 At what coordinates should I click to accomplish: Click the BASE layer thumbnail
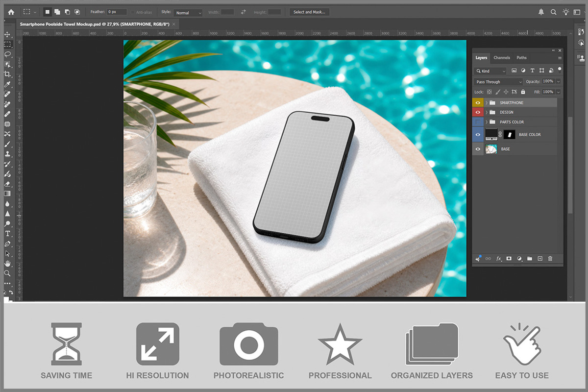click(491, 149)
